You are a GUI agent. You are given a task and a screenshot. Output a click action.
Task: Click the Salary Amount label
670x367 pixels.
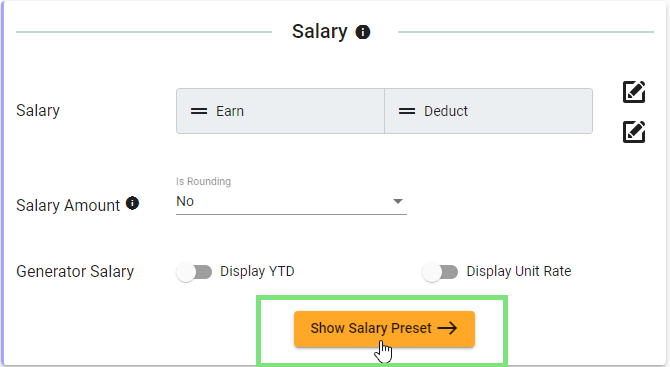coord(68,206)
